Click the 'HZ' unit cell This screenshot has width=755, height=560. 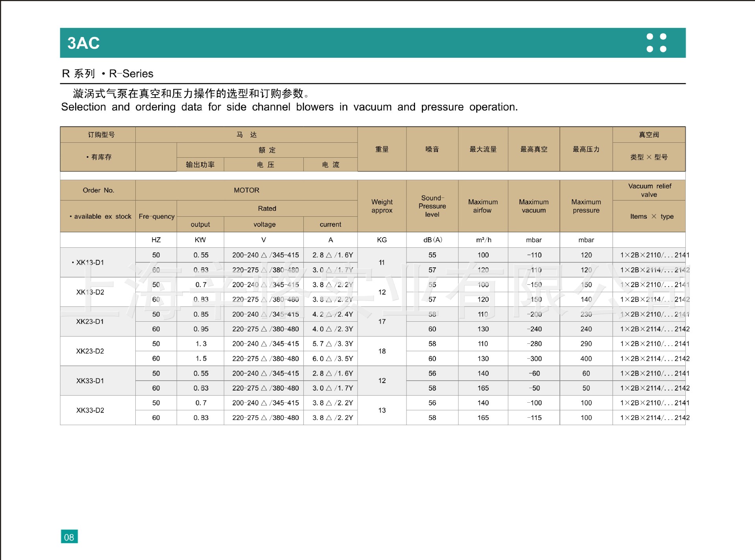coord(156,240)
